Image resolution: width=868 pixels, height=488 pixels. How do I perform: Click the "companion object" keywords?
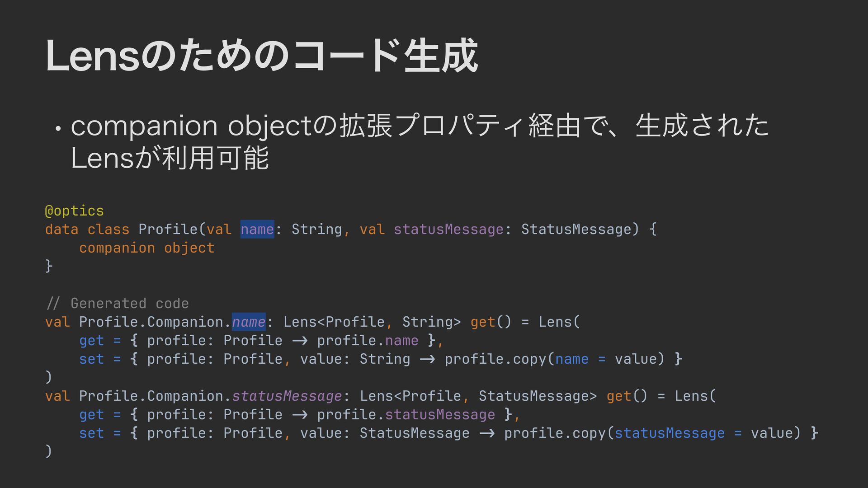[146, 248]
